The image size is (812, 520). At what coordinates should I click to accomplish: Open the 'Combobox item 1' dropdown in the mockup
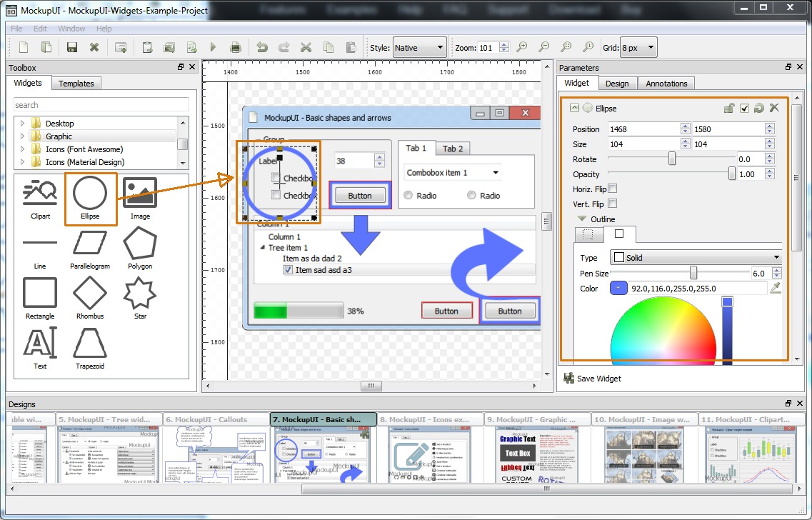453,172
